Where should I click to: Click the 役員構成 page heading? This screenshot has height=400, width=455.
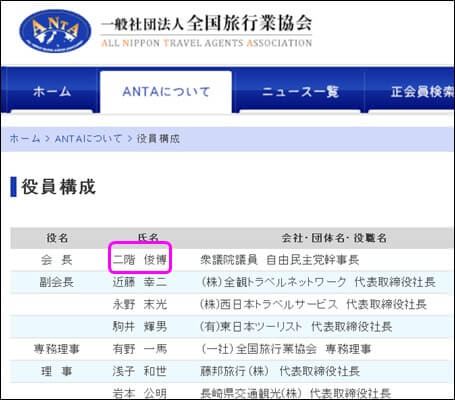[59, 187]
